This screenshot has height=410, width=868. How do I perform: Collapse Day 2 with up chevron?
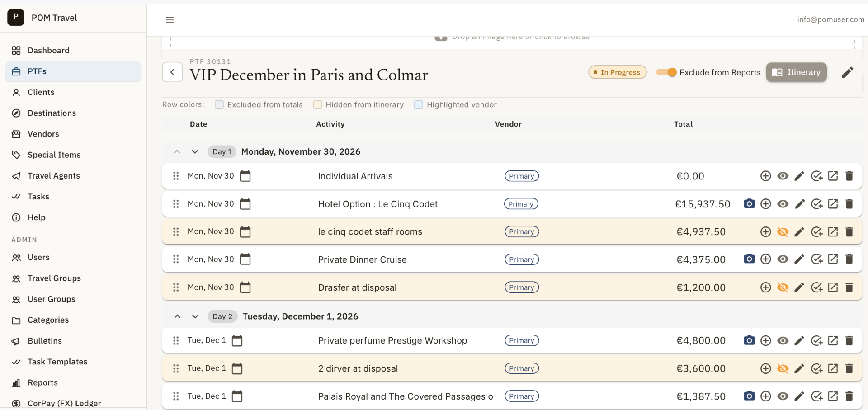(x=177, y=316)
